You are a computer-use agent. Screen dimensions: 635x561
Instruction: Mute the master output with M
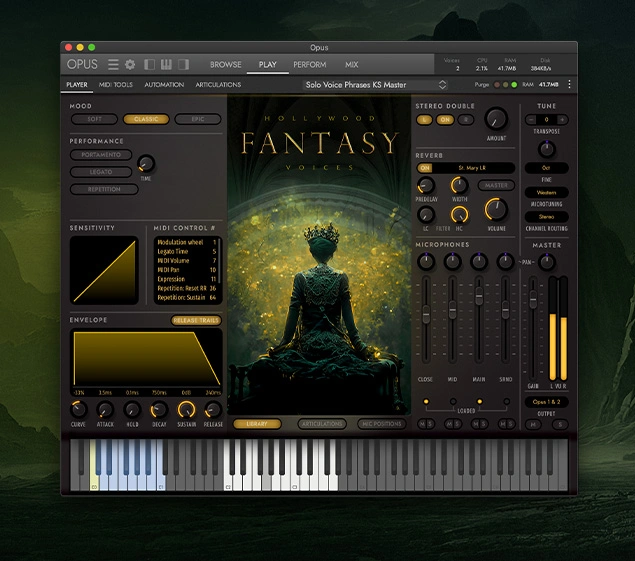(x=533, y=424)
